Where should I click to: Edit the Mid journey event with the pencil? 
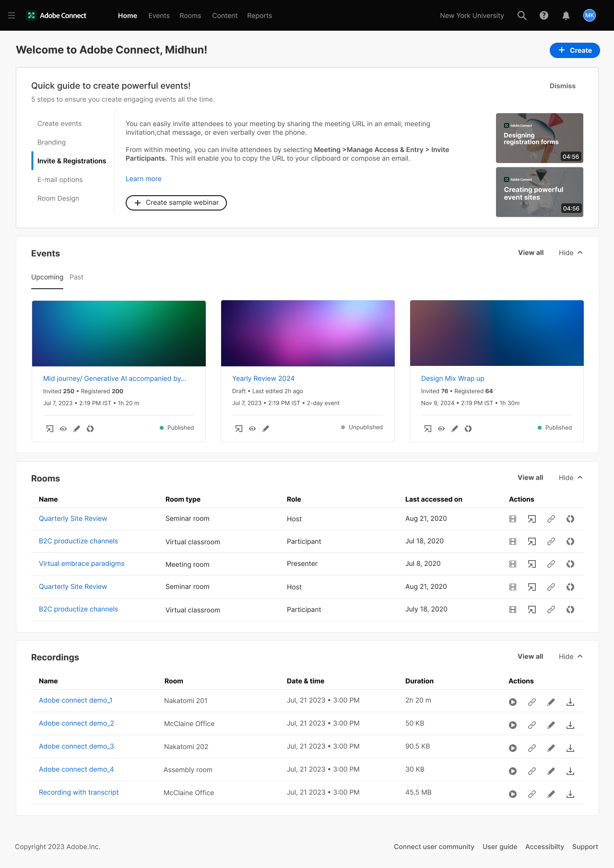[x=77, y=429]
